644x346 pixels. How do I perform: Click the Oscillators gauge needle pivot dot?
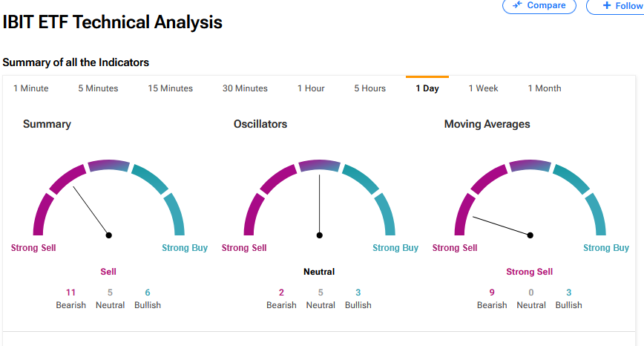[320, 235]
